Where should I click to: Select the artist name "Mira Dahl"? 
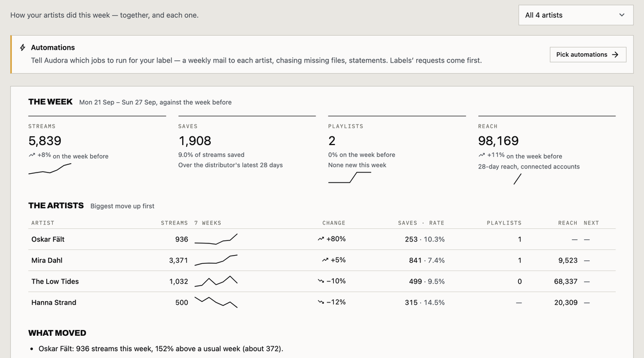coord(47,260)
